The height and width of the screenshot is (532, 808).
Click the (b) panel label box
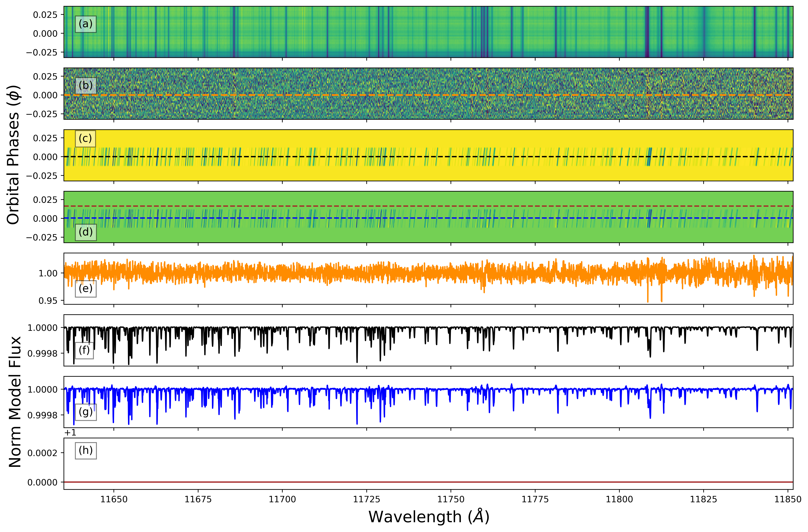coord(86,86)
